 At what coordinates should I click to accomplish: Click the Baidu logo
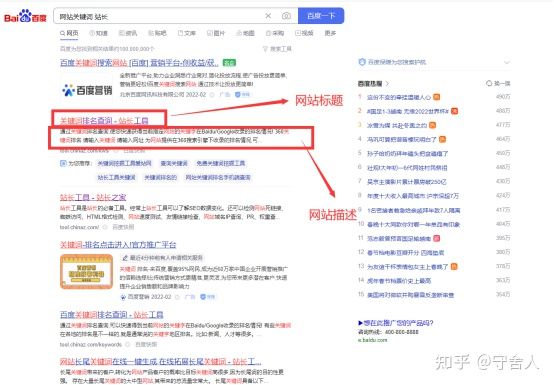click(25, 16)
